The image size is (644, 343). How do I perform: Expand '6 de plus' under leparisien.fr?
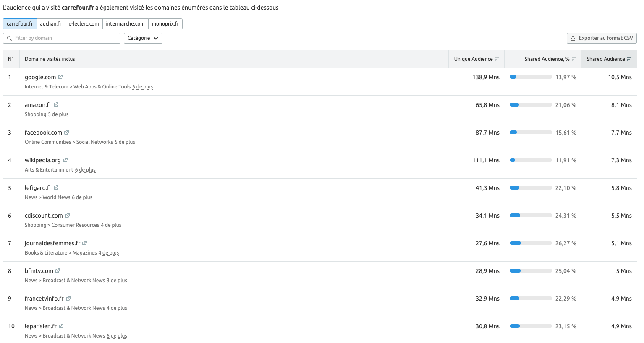click(x=117, y=336)
